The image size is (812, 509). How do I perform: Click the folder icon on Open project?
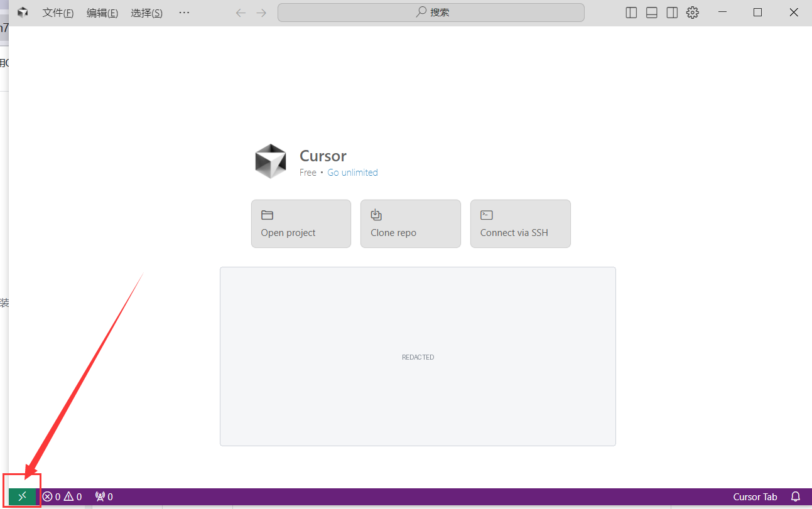[267, 215]
